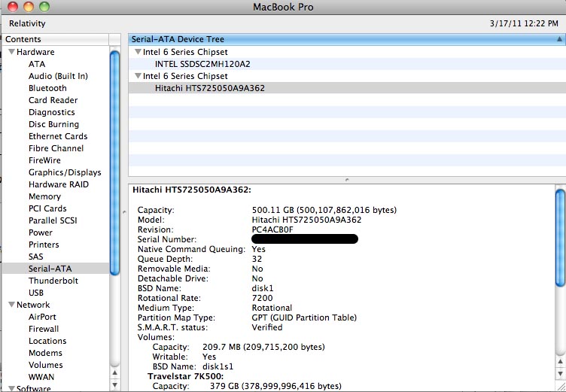Open Thunderbolt information
This screenshot has width=566, height=392.
pos(53,281)
